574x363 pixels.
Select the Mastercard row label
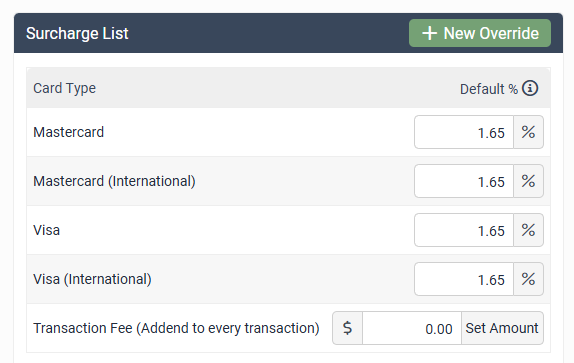pyautogui.click(x=68, y=132)
